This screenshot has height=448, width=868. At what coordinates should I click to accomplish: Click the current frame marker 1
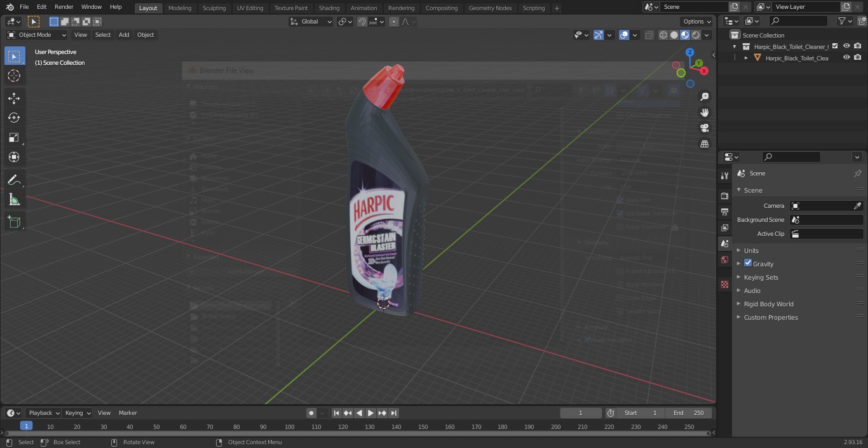pyautogui.click(x=26, y=426)
